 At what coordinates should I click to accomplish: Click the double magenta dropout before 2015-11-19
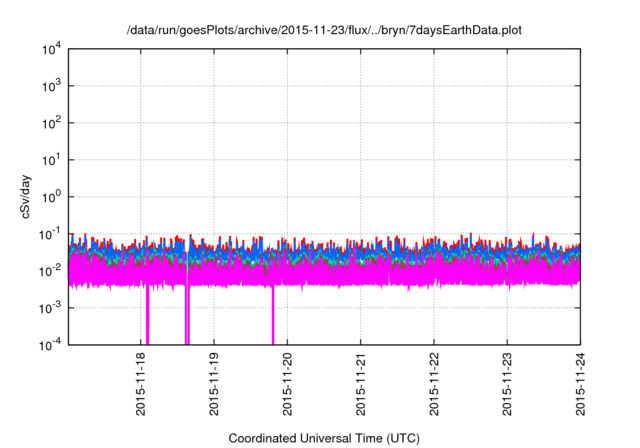[x=187, y=314]
